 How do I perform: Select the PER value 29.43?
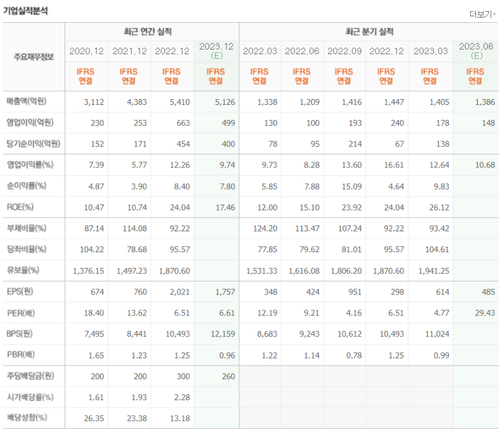point(485,313)
